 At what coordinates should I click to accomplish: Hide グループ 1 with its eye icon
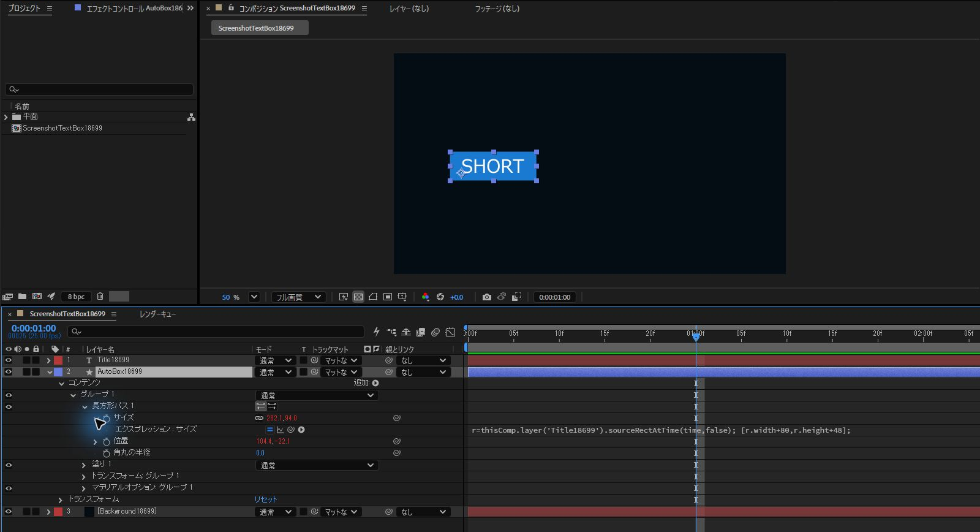click(x=9, y=395)
